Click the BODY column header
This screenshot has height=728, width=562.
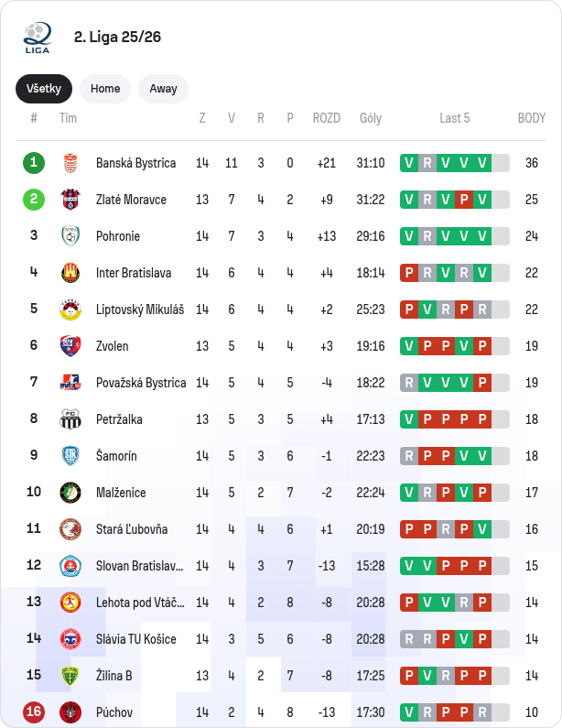(532, 118)
